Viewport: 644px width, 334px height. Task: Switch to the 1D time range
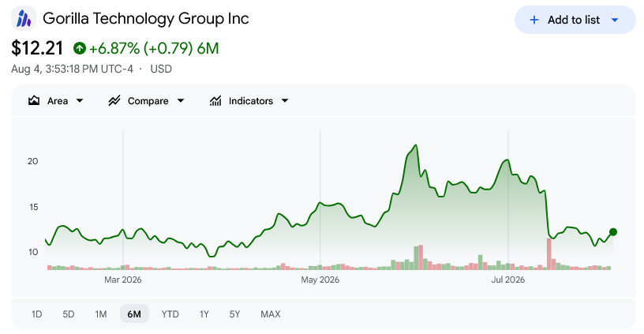click(36, 314)
